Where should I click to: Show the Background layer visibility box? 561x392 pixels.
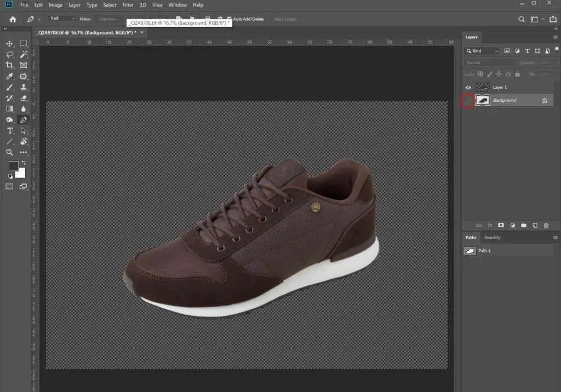[x=468, y=101]
